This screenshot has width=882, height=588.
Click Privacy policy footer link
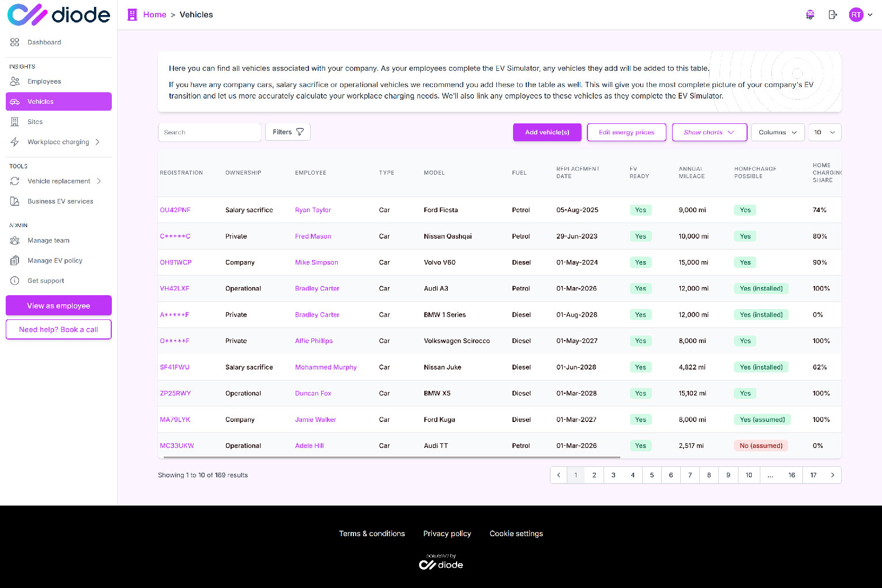[x=447, y=533]
